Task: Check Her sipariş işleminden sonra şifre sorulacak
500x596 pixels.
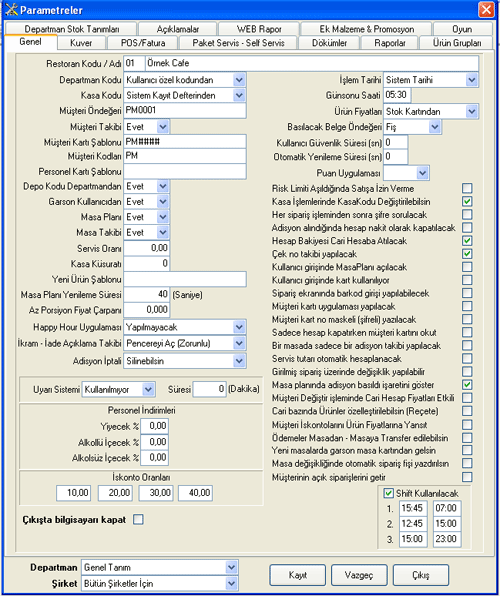Action: (467, 214)
